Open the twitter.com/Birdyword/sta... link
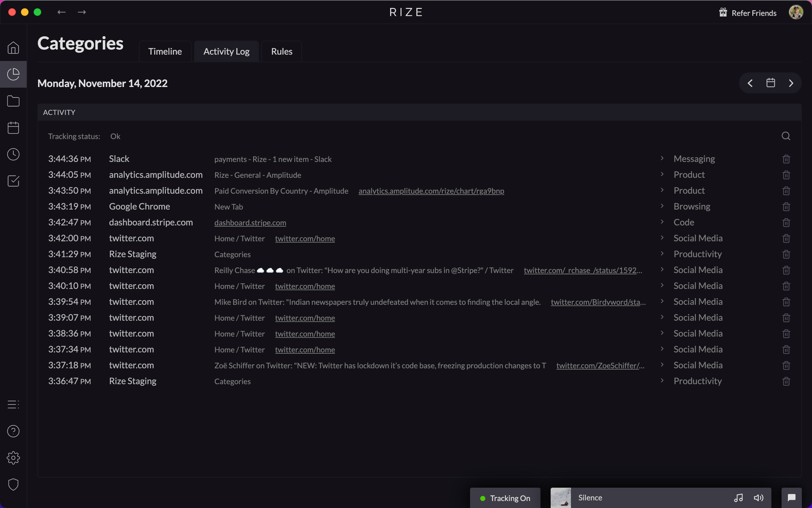 [598, 302]
